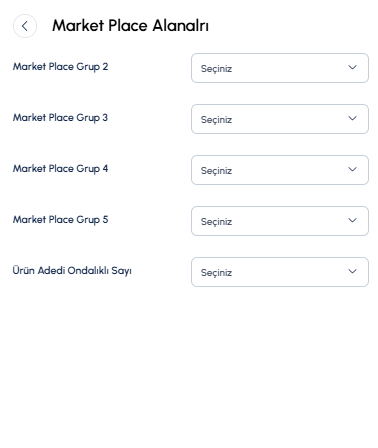Click chevron arrow of Market Place Grup 3
This screenshot has height=448, width=378.
[x=352, y=118]
